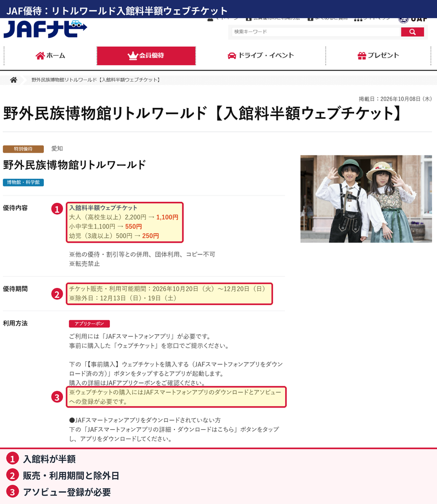437x504 pixels.
Task: Click the 大人(高校生以上)2,200円 price line
Action: point(124,217)
